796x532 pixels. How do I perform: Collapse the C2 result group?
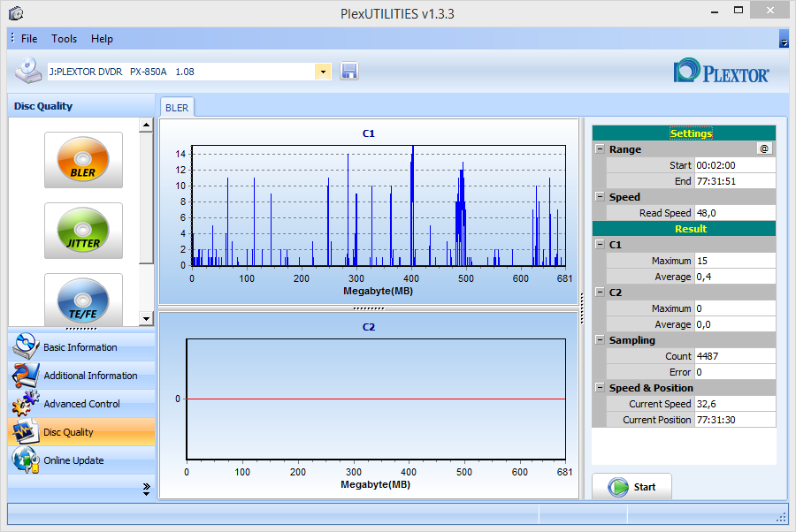click(x=600, y=293)
